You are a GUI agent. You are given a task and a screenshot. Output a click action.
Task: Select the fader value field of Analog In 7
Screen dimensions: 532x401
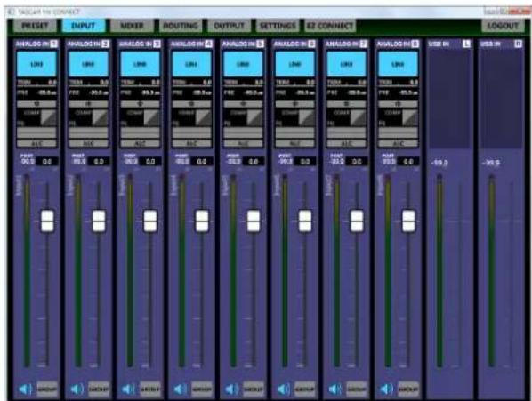(356, 162)
